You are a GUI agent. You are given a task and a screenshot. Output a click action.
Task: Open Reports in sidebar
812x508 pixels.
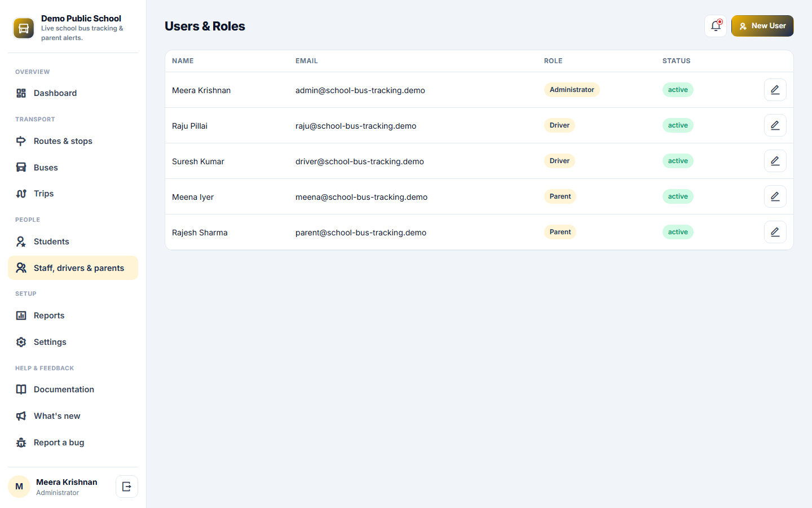click(x=73, y=316)
